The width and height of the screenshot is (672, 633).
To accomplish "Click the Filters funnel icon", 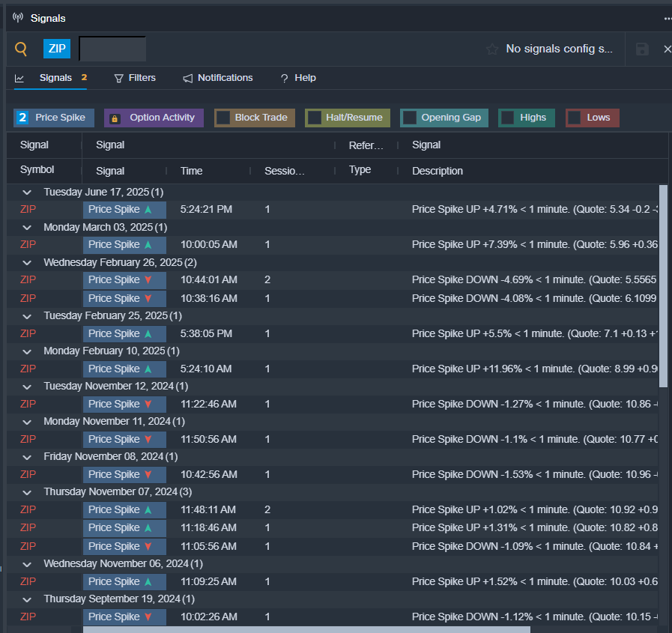I will [x=118, y=78].
